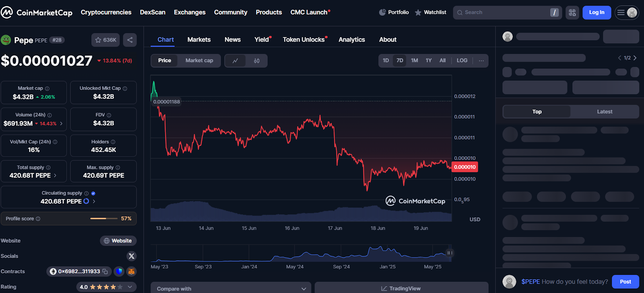The image size is (644, 293).
Task: Expand the Compare with dropdown
Action: click(x=231, y=288)
